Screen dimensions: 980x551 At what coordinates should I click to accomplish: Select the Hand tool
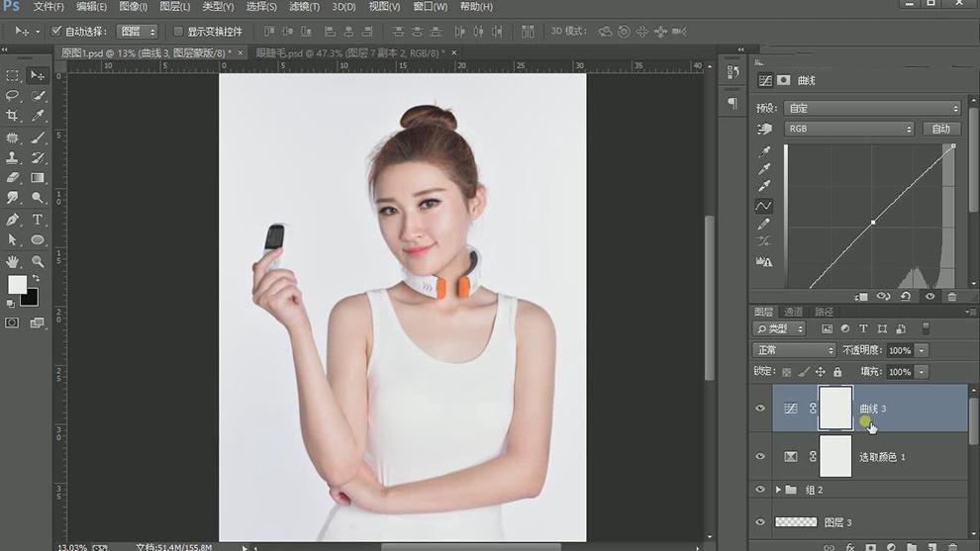(x=13, y=261)
